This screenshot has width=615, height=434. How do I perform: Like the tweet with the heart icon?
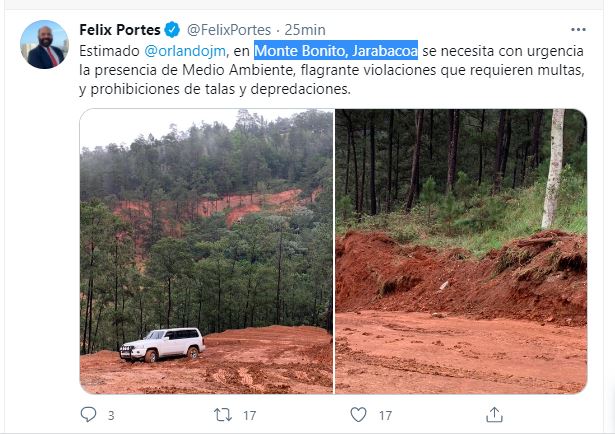point(358,414)
